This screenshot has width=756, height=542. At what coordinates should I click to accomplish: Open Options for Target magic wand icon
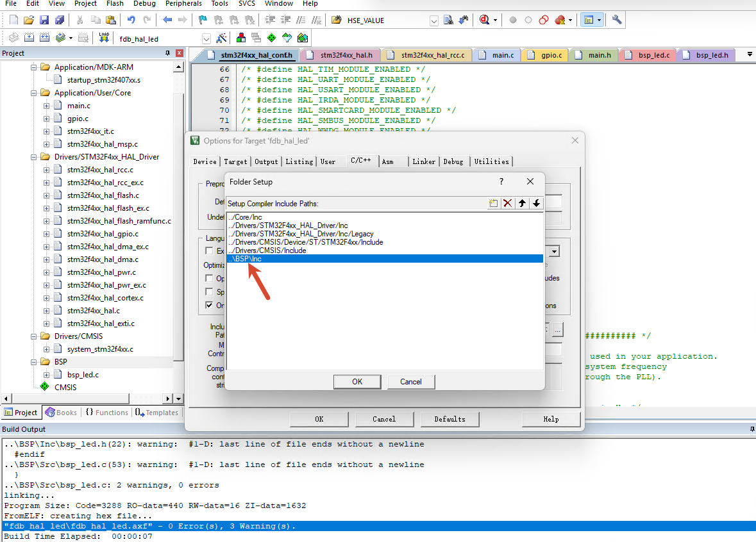222,38
